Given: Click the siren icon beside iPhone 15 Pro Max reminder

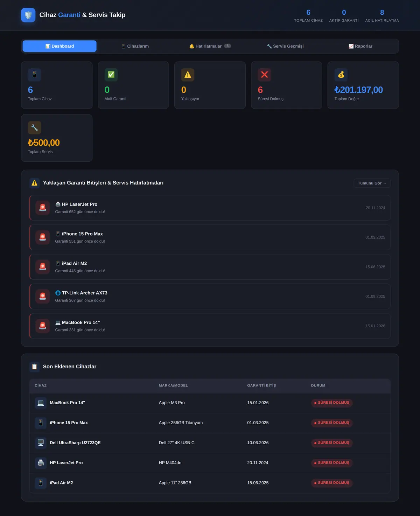Looking at the screenshot, I should coord(43,237).
